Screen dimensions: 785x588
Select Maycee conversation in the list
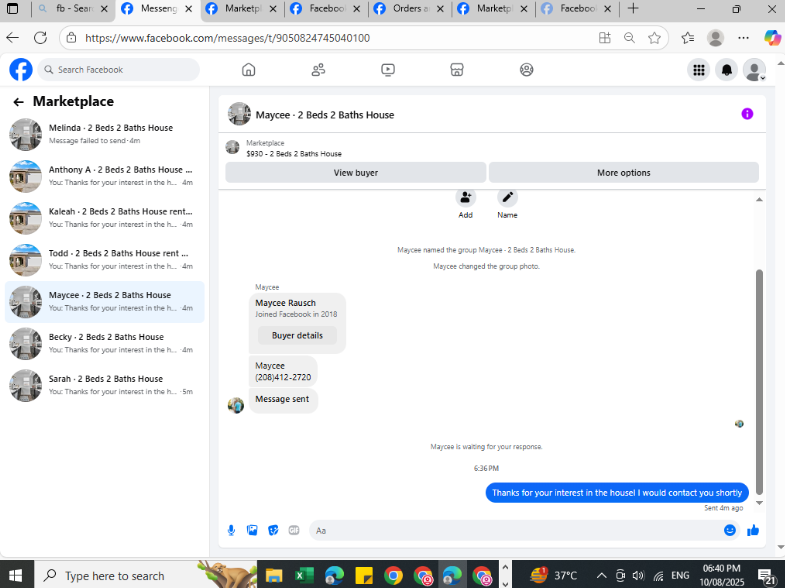coord(104,302)
